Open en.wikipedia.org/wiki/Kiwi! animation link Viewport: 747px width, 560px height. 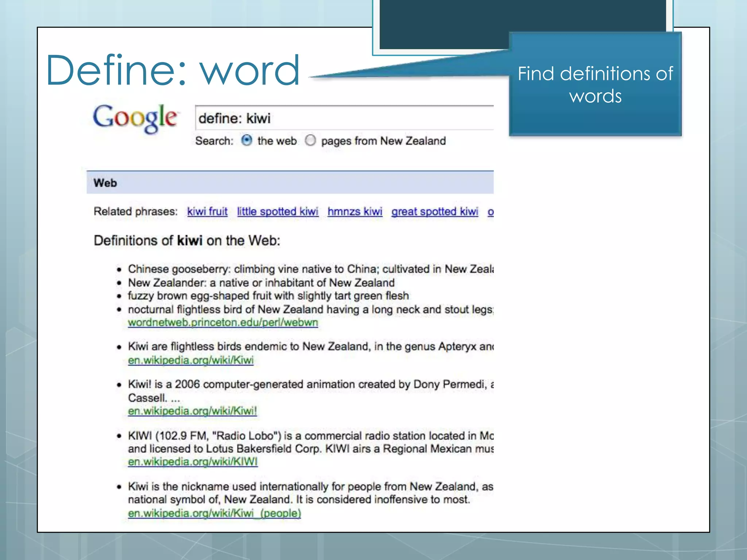tap(192, 411)
